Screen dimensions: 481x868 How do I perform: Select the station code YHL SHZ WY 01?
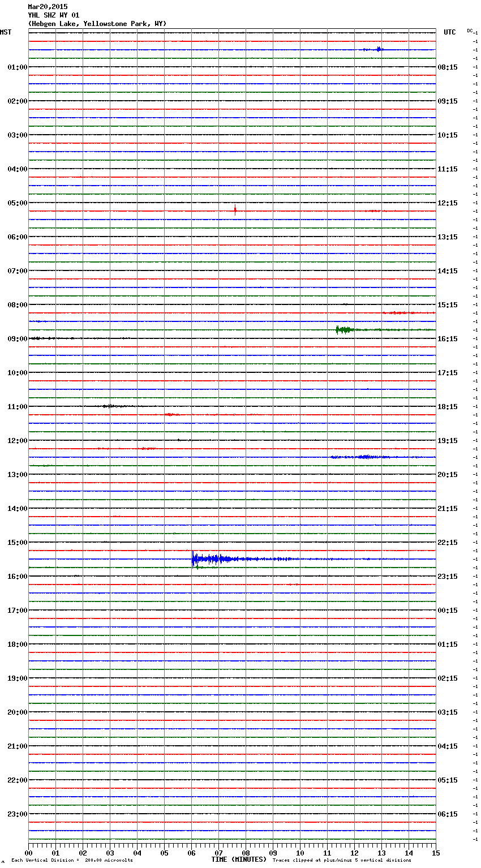point(54,15)
